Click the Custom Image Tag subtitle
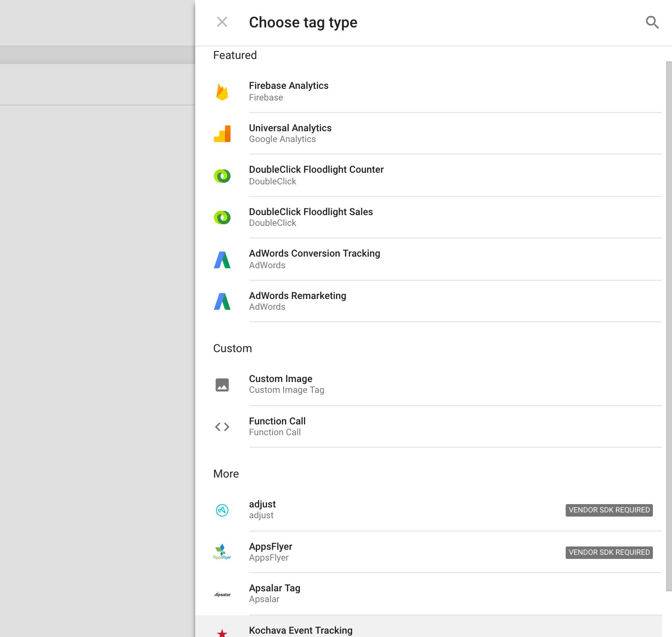 coord(287,390)
